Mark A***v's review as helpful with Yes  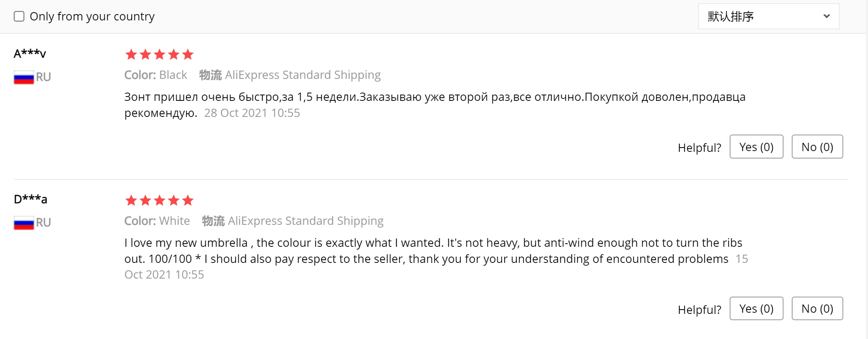(x=756, y=147)
